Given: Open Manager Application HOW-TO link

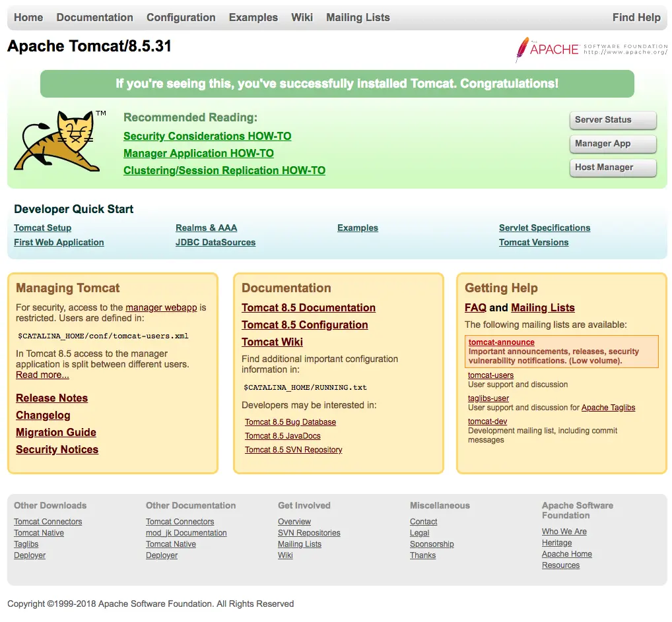Looking at the screenshot, I should (199, 154).
